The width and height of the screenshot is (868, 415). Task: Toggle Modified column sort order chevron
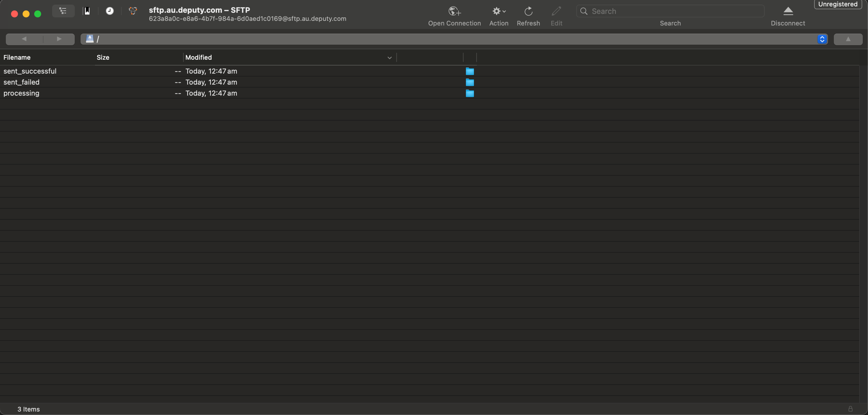point(389,58)
